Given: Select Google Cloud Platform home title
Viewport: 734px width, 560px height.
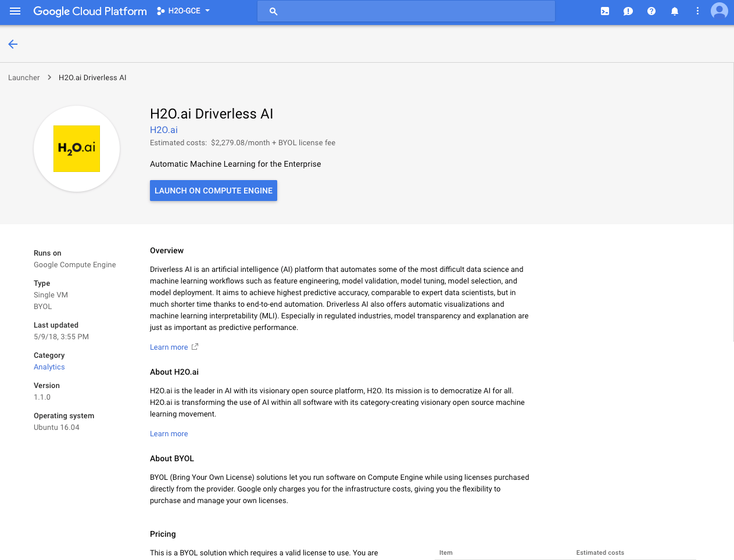Looking at the screenshot, I should point(90,10).
